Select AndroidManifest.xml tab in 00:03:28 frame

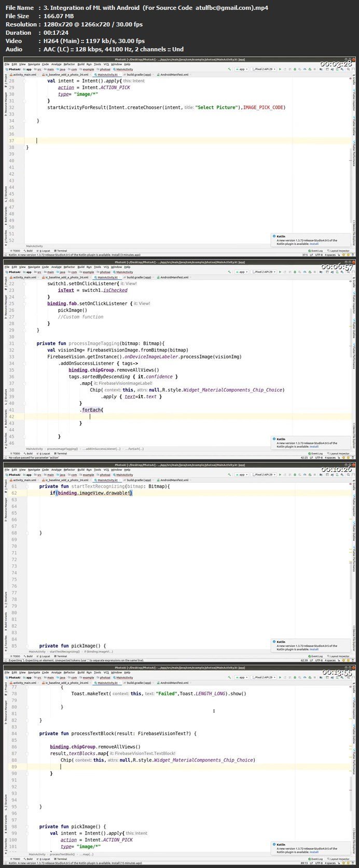pos(174,75)
